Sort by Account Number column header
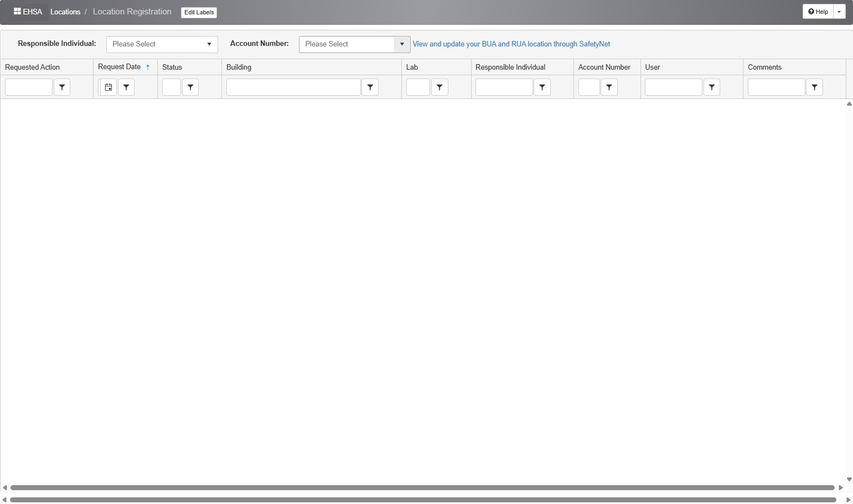The width and height of the screenshot is (853, 504). click(604, 67)
